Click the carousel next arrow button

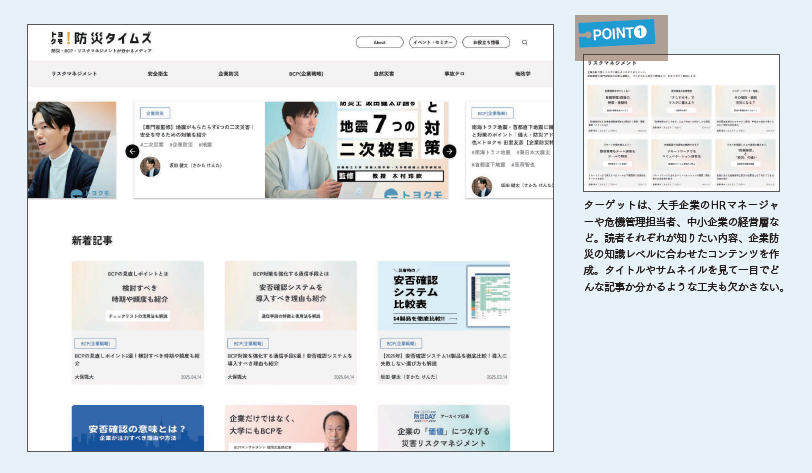[450, 151]
